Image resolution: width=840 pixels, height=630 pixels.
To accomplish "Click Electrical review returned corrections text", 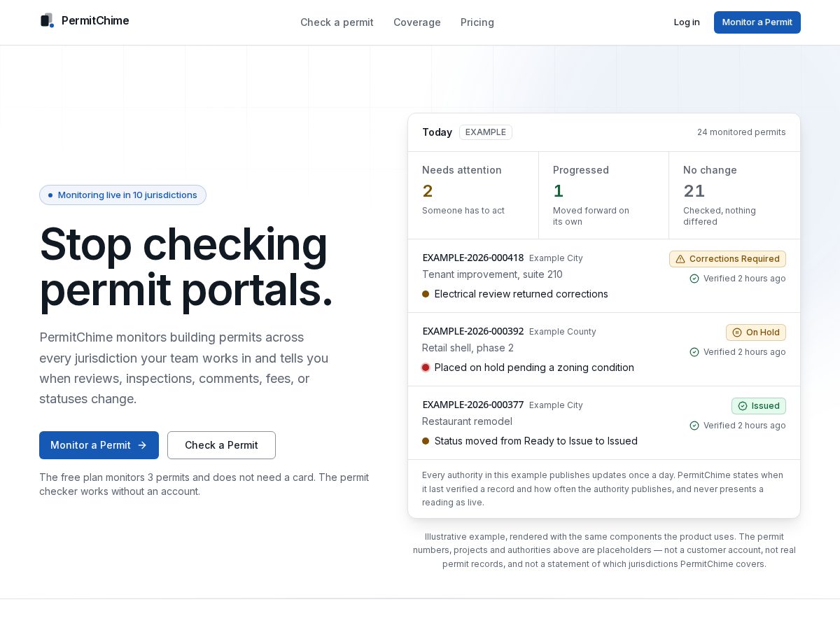I will 521,294.
